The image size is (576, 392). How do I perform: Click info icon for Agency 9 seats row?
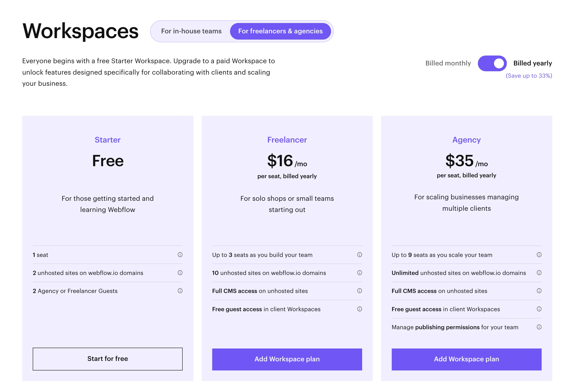coord(539,255)
